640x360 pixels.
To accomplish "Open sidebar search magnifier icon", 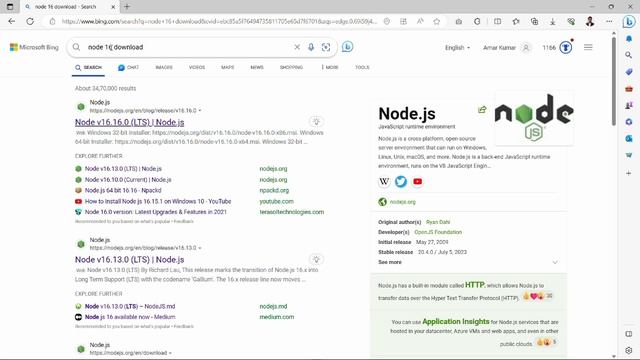I will click(x=629, y=55).
